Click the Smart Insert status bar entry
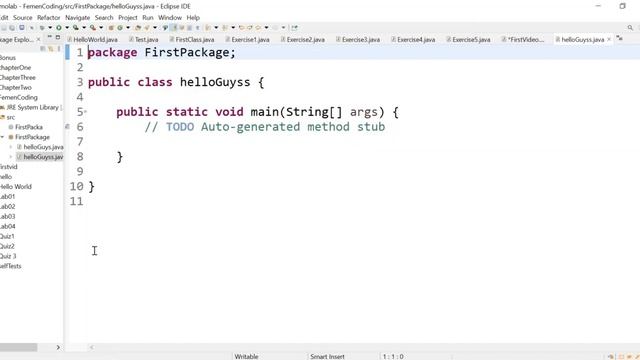Viewport: 640px width, 360px height. click(327, 356)
